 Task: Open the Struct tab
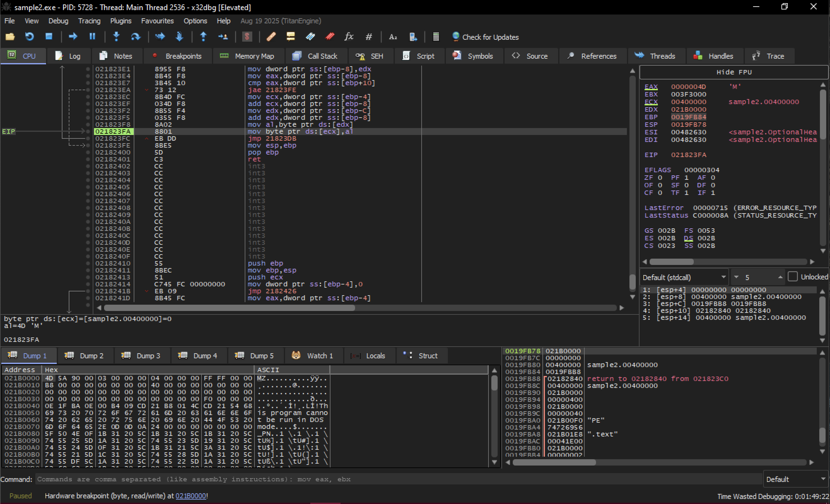click(422, 356)
